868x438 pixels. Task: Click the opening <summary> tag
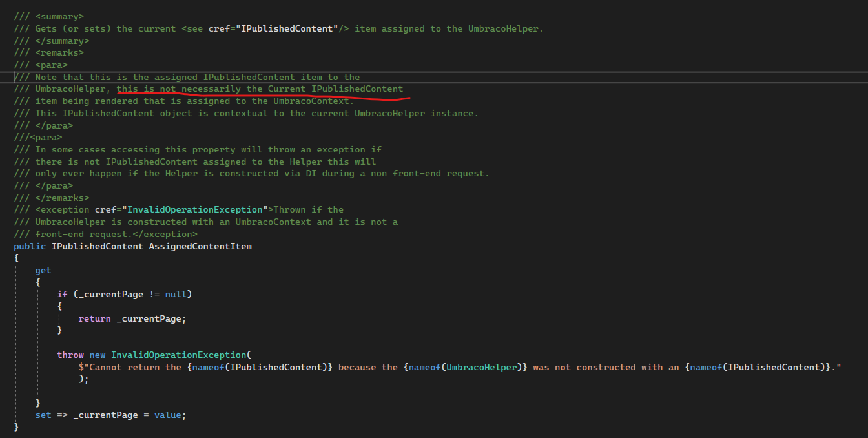(x=59, y=16)
